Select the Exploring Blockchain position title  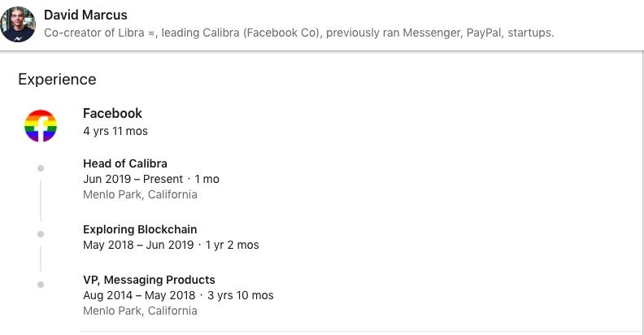(x=140, y=228)
